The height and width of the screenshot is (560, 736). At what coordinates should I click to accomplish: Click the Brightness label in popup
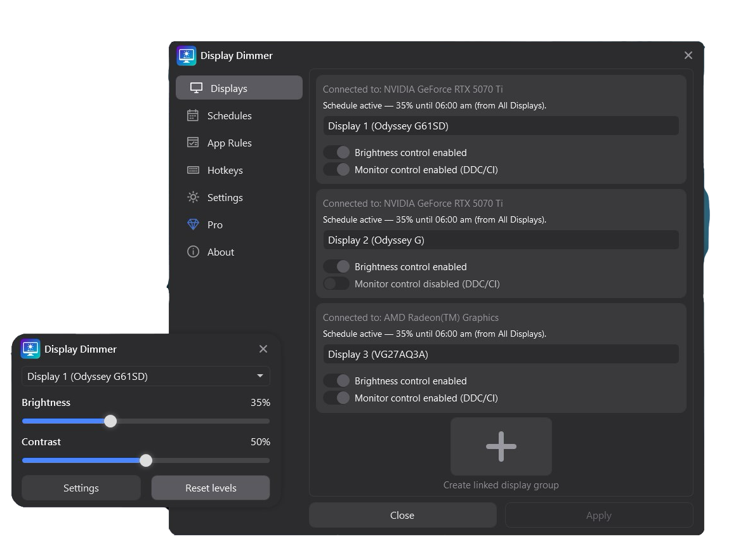pyautogui.click(x=46, y=403)
